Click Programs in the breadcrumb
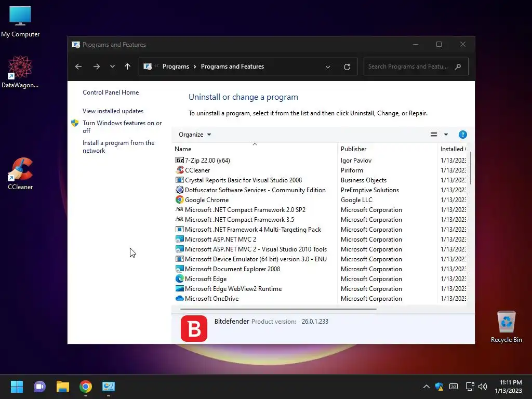 pyautogui.click(x=176, y=66)
